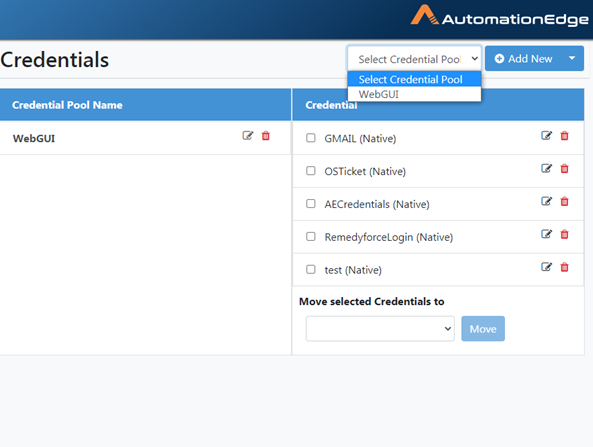Image resolution: width=593 pixels, height=447 pixels.
Task: Click the AutomationEdge logo
Action: click(499, 16)
